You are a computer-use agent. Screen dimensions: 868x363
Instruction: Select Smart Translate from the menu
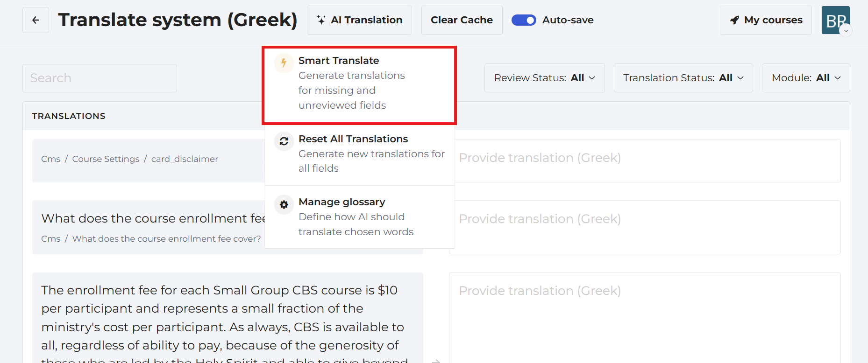click(359, 85)
